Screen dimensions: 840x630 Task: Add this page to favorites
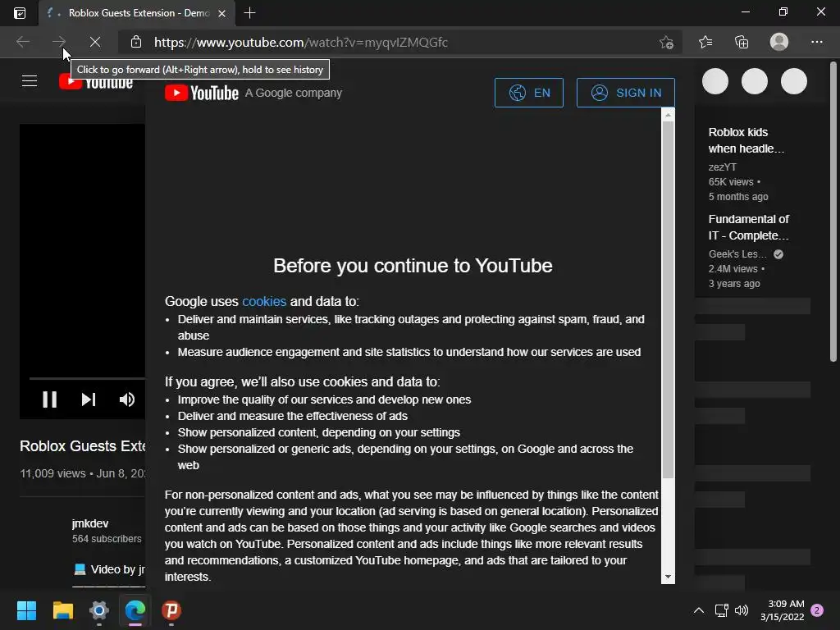pos(666,42)
